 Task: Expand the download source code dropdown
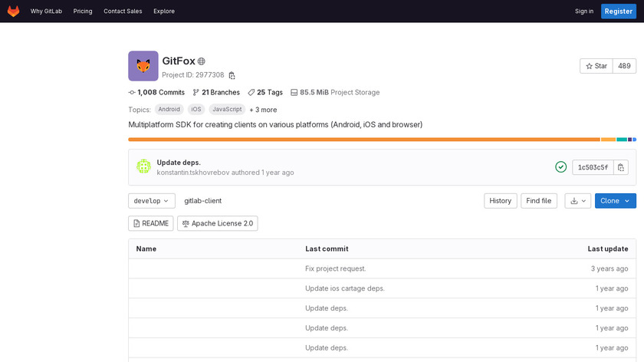[577, 201]
